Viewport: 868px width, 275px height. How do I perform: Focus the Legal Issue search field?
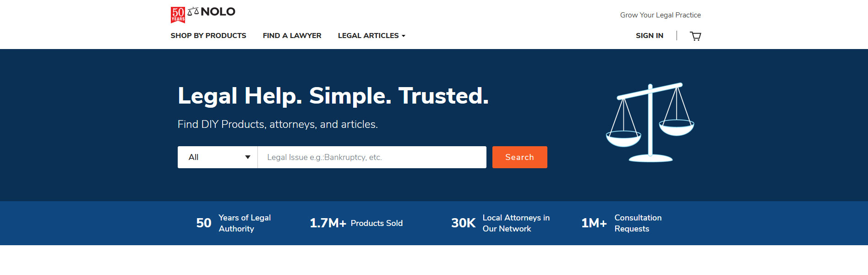pos(372,157)
